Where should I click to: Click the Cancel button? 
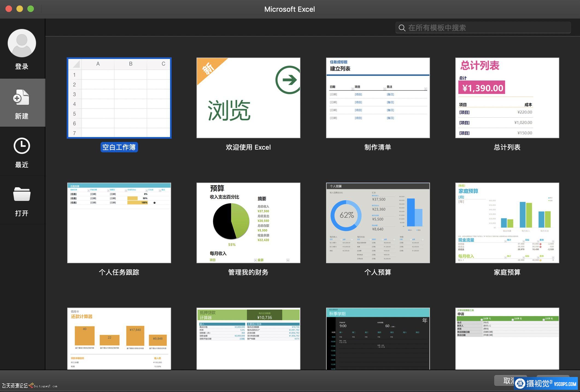[x=504, y=381]
